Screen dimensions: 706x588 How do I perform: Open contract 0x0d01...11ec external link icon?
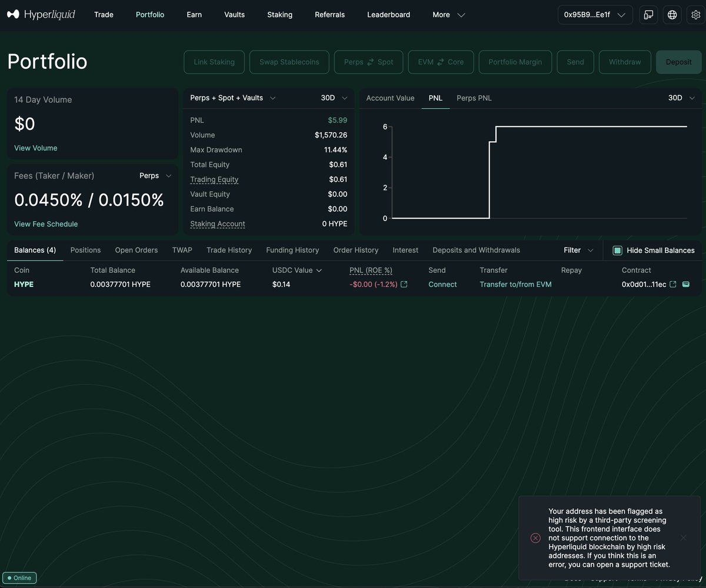click(673, 285)
